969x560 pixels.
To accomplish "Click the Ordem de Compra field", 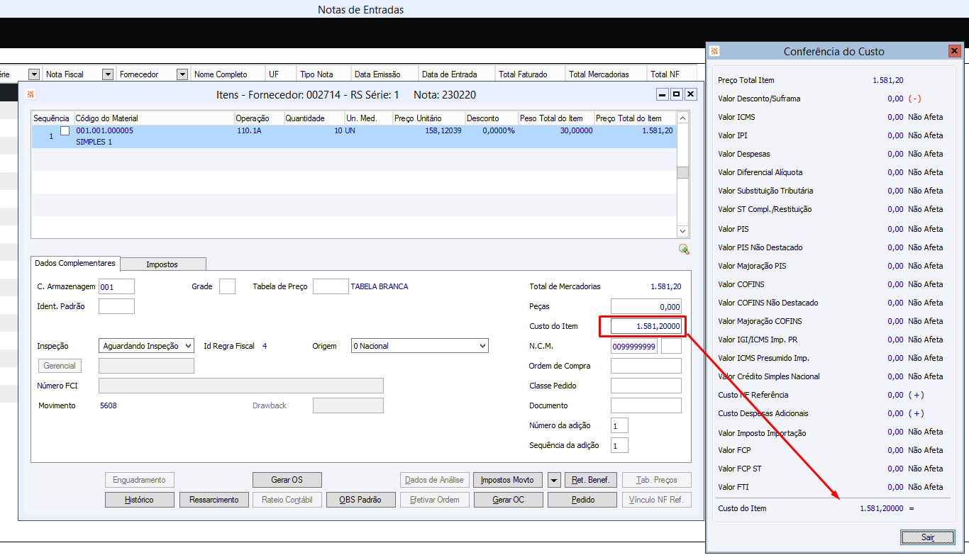I will coord(646,366).
